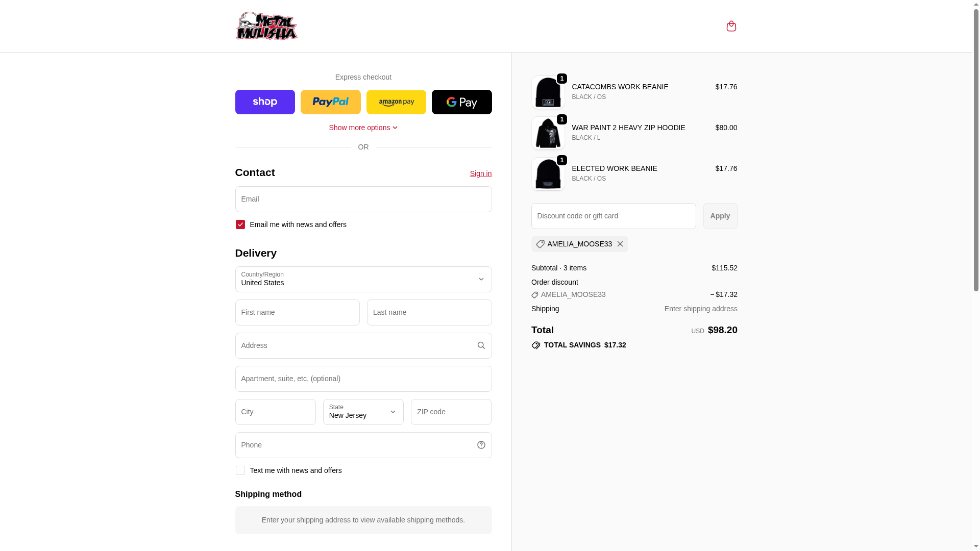This screenshot has height=551, width=980.
Task: Use Google Pay express checkout
Action: pyautogui.click(x=461, y=102)
